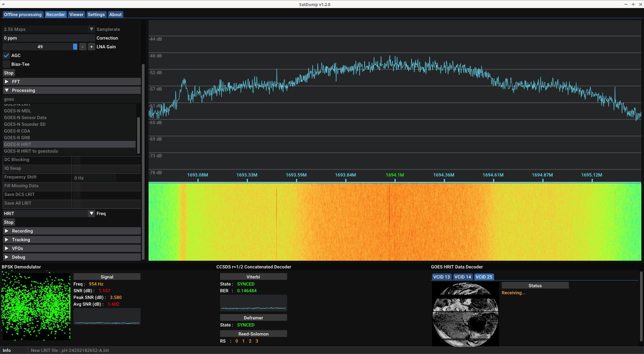Expand the VFOs section
The width and height of the screenshot is (644, 354).
pyautogui.click(x=72, y=248)
